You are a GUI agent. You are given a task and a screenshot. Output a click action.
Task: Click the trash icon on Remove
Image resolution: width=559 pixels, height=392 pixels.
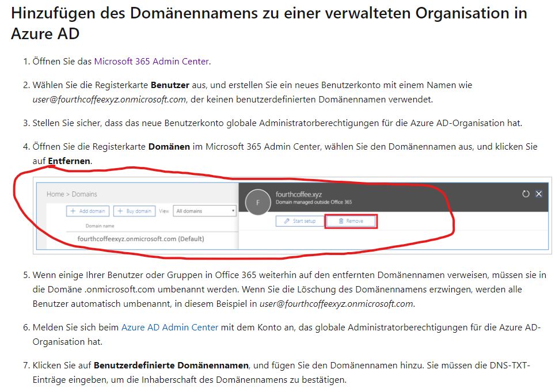point(341,221)
